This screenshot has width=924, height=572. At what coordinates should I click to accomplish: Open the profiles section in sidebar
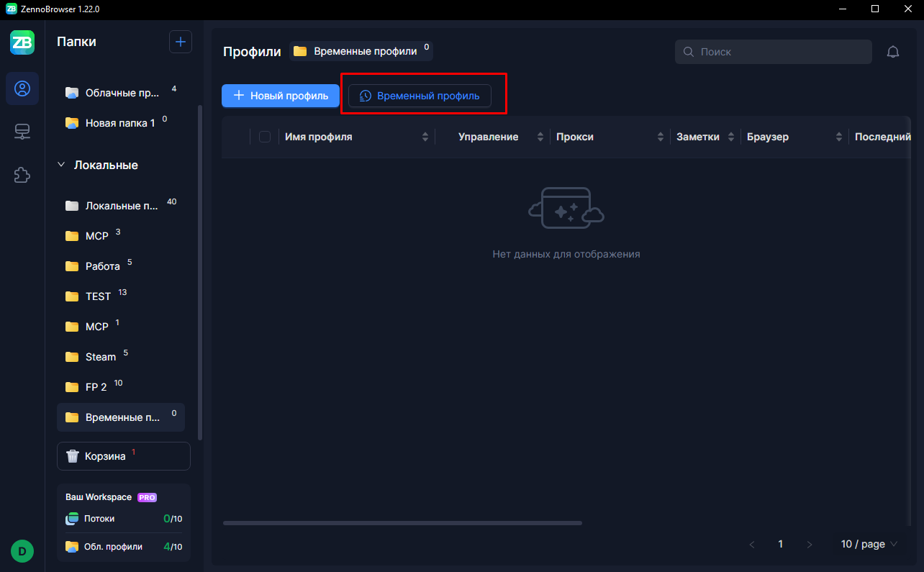coord(22,88)
